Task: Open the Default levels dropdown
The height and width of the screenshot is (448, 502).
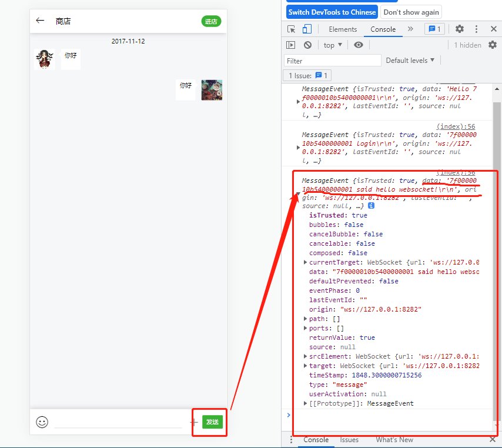Action: point(410,61)
